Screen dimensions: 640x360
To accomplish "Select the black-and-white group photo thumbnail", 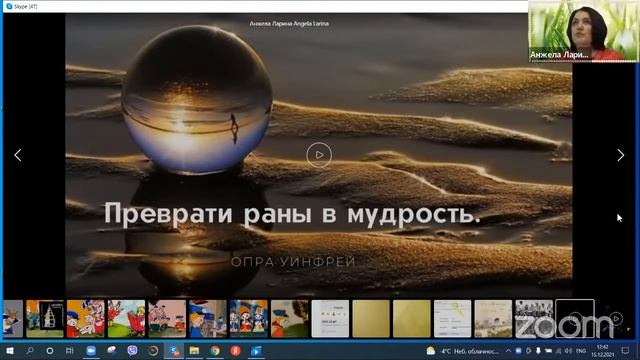I will click(x=534, y=319).
